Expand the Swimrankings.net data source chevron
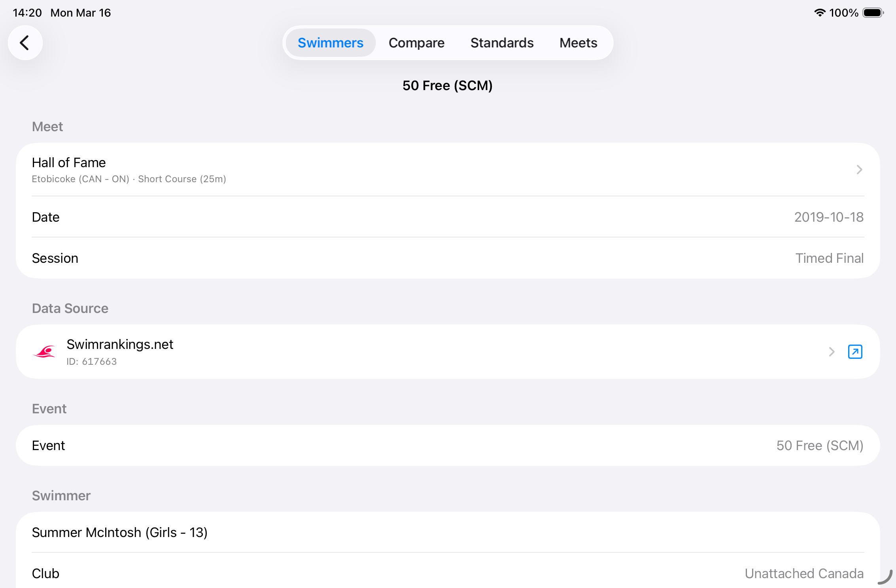The width and height of the screenshot is (896, 588). 832,352
